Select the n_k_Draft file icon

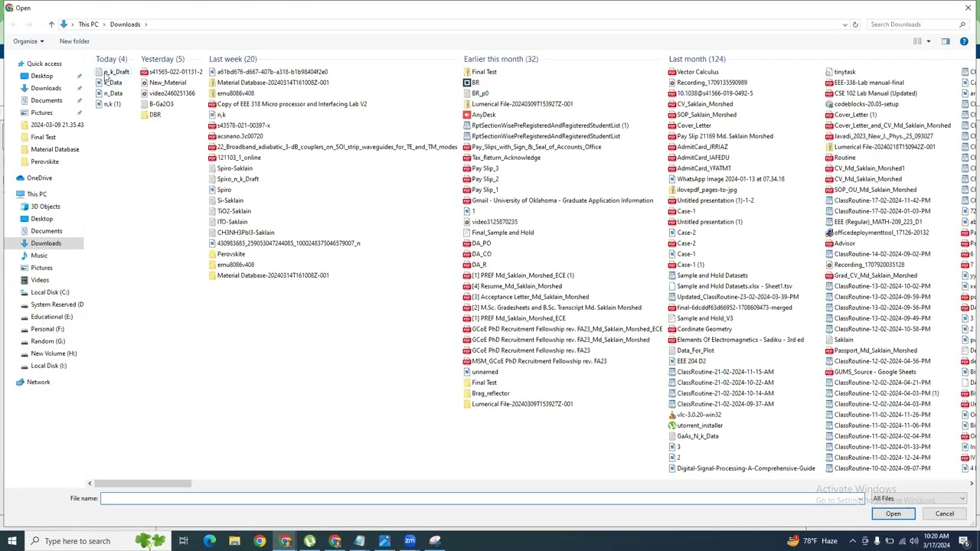point(99,72)
